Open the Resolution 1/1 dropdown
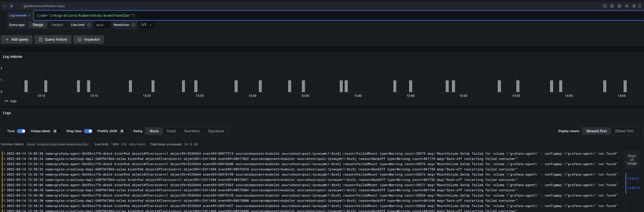Viewport: 644px width, 212px height. click(x=147, y=25)
